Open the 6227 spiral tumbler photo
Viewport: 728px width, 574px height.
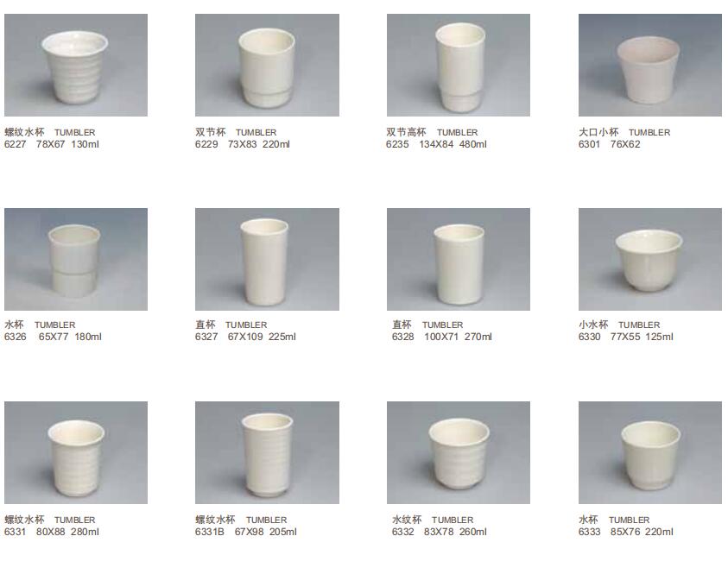76,65
